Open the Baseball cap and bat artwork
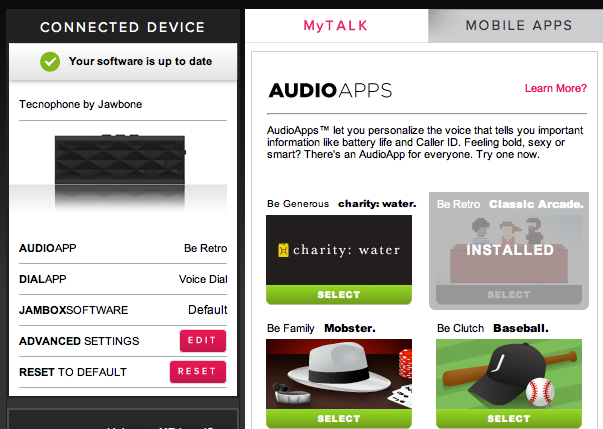The image size is (603, 429). pyautogui.click(x=509, y=374)
